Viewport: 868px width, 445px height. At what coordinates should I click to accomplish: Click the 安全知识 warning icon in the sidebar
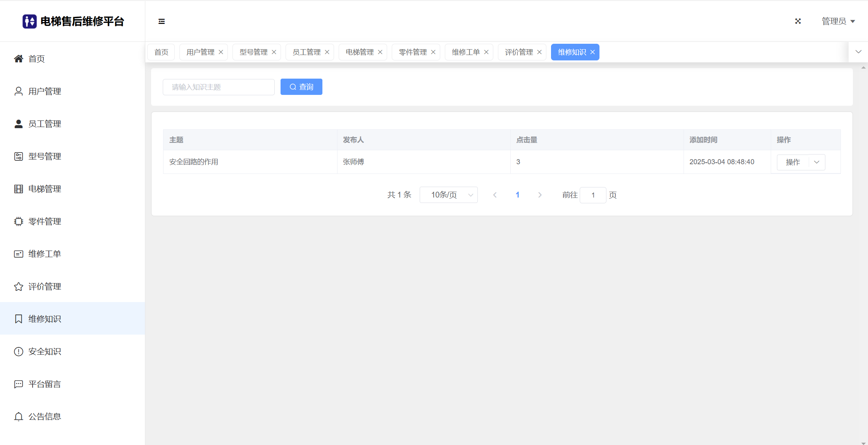(x=19, y=351)
